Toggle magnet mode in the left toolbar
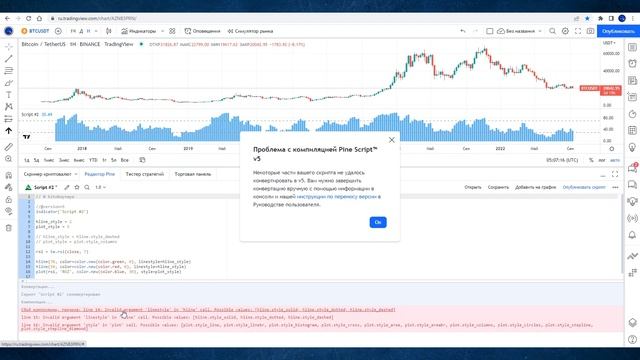 pos(9,175)
